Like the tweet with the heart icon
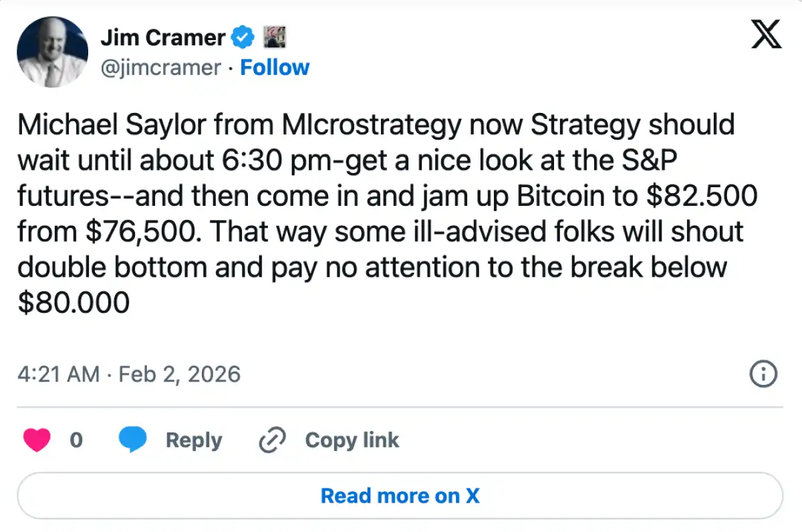This screenshot has width=802, height=532. (38, 440)
